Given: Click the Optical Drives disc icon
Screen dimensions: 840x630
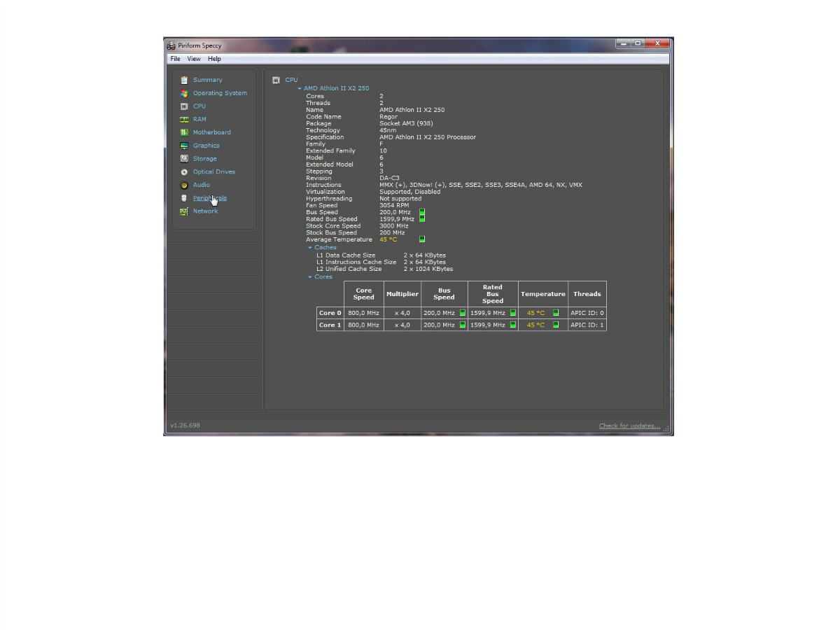Looking at the screenshot, I should click(184, 171).
